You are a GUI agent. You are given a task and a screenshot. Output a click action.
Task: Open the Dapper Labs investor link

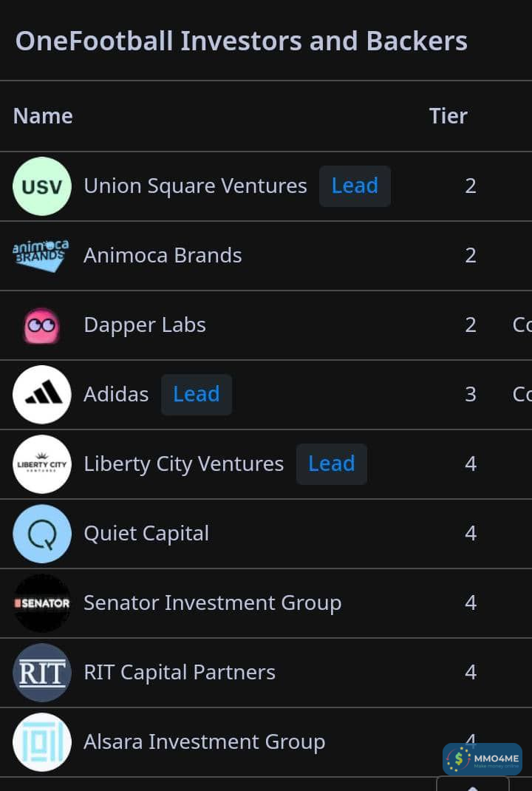tap(145, 325)
